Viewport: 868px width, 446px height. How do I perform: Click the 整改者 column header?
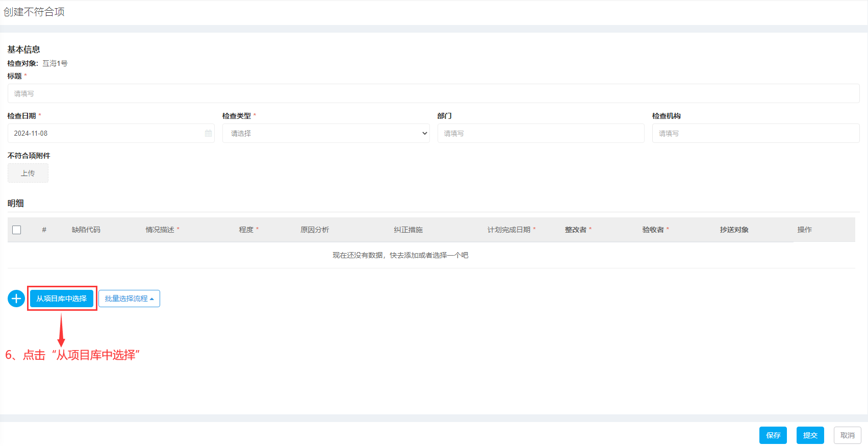(x=576, y=230)
